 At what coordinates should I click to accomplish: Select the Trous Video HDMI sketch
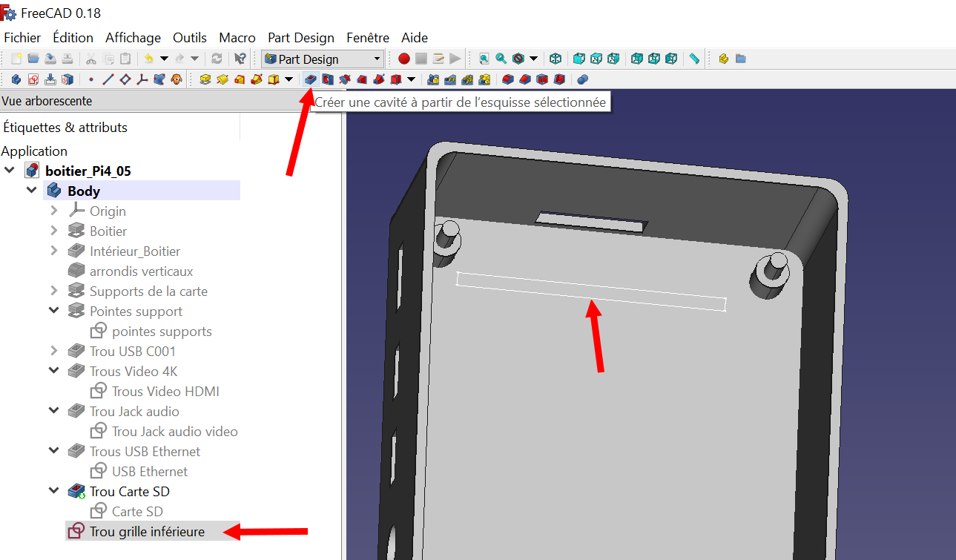(x=165, y=391)
